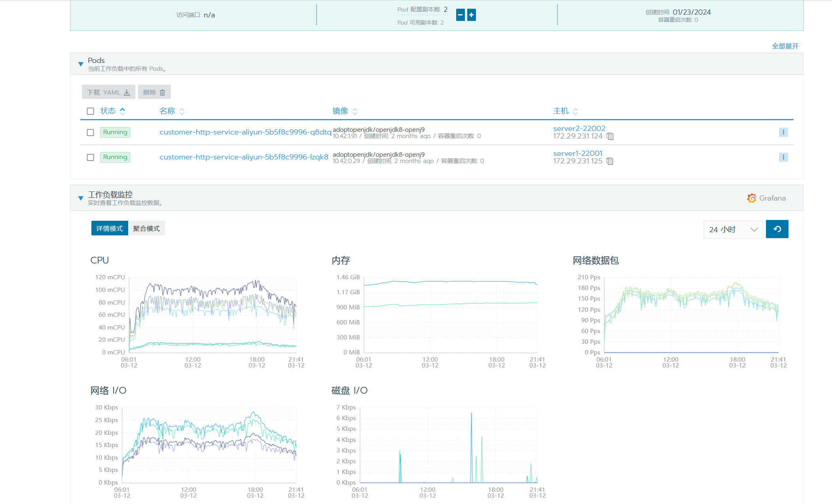Click Pod 配置副本数 label

(419, 9)
